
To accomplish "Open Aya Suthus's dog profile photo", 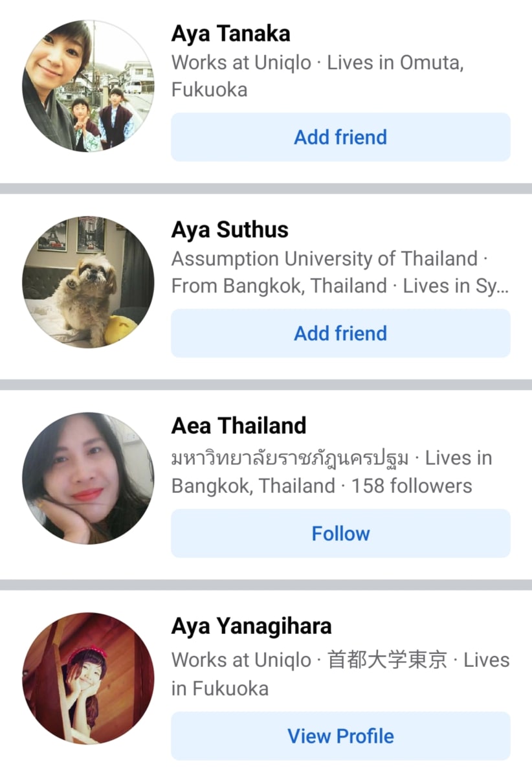I will click(x=88, y=282).
